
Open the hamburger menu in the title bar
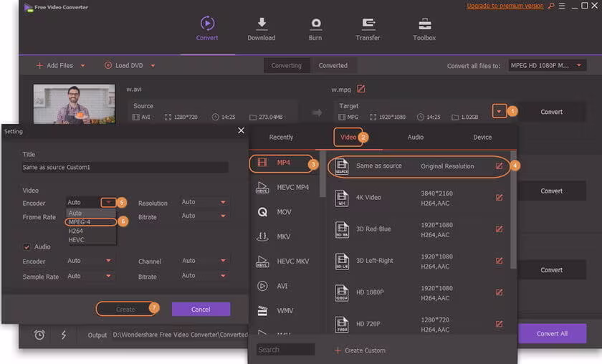click(x=562, y=6)
